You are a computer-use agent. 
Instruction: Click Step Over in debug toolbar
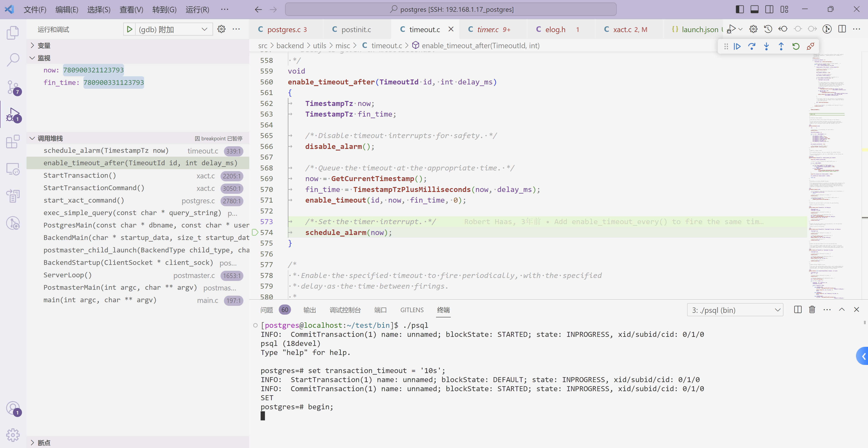752,46
